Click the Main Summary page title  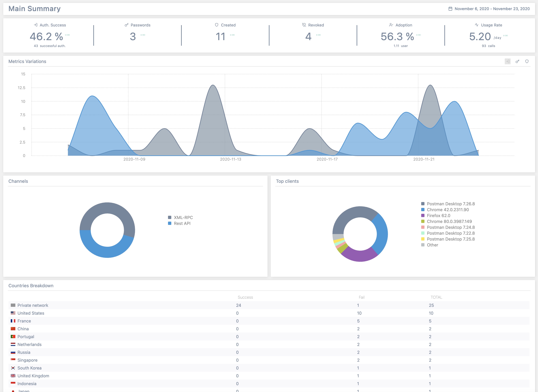point(35,9)
